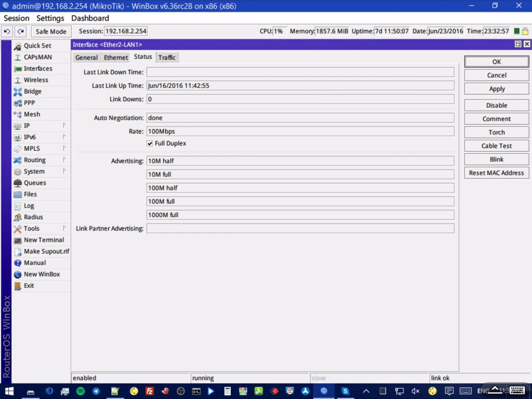
Task: Toggle the Safe Mode button
Action: pyautogui.click(x=51, y=32)
